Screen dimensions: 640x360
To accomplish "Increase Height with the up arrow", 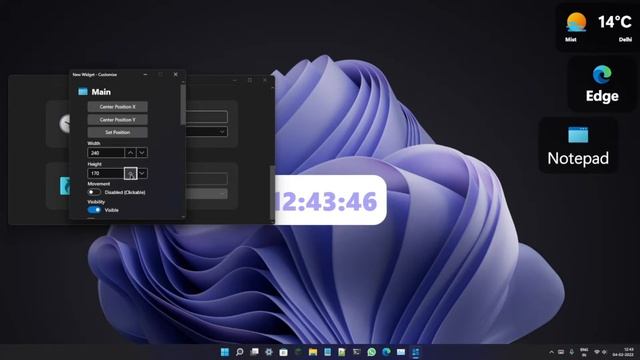I will click(130, 173).
